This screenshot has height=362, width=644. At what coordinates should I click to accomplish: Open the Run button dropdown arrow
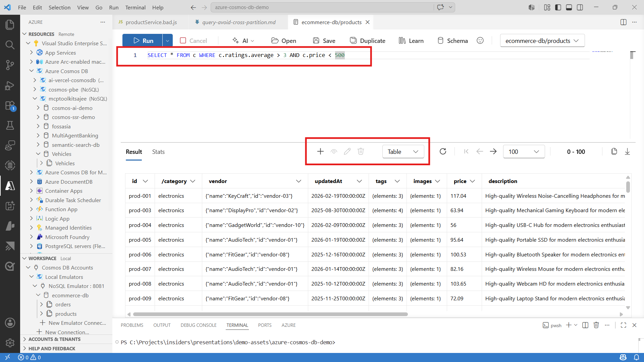(167, 41)
